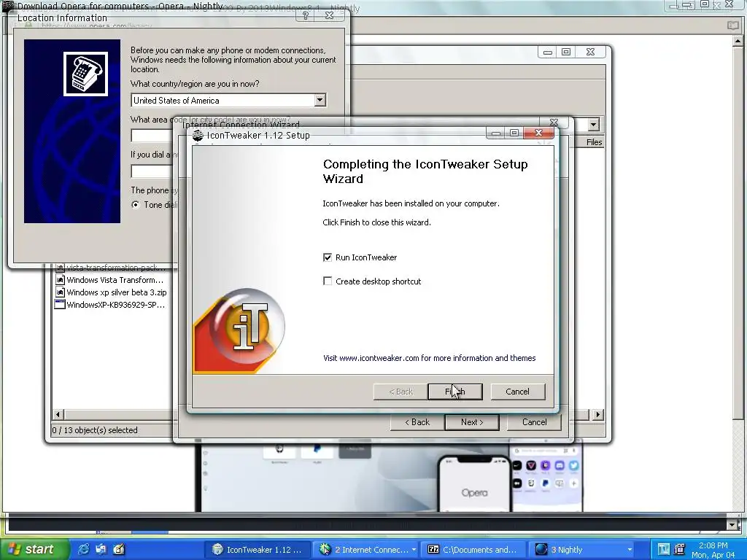
Task: Expand Internet Connec... group dropdown arrow
Action: click(414, 550)
